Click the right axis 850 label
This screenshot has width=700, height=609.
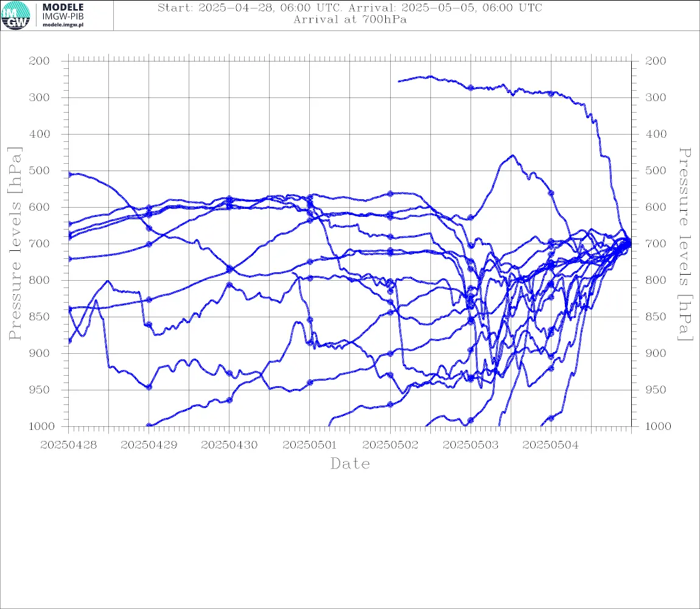tap(656, 317)
